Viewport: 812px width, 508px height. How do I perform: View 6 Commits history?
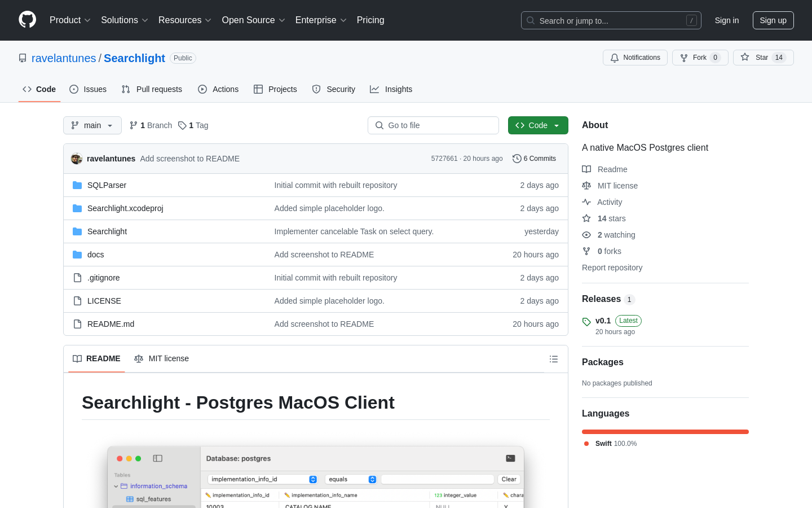click(534, 159)
